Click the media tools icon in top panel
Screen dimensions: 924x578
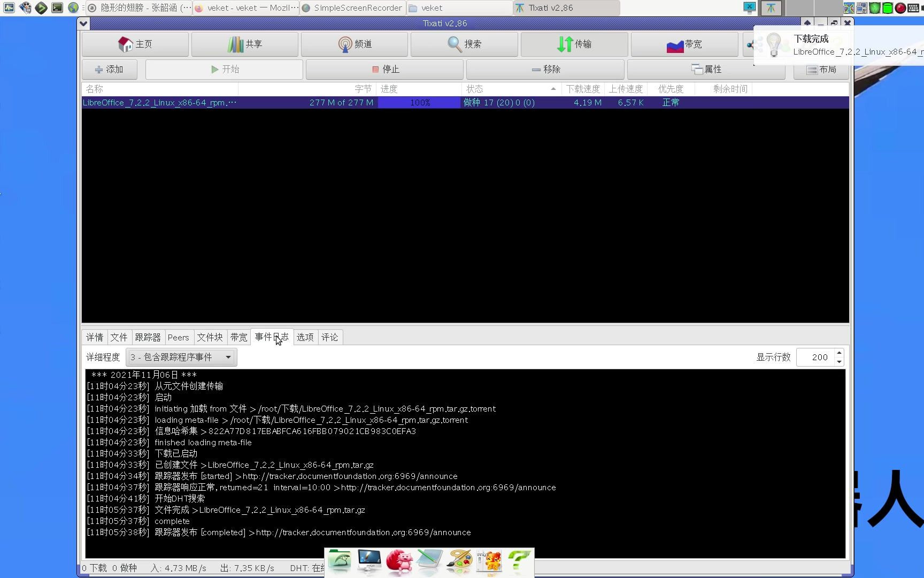(25, 7)
